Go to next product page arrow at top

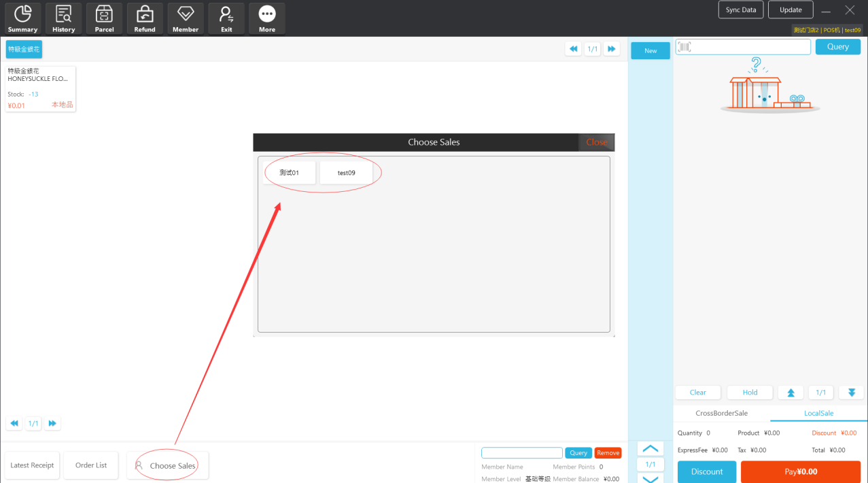point(611,49)
